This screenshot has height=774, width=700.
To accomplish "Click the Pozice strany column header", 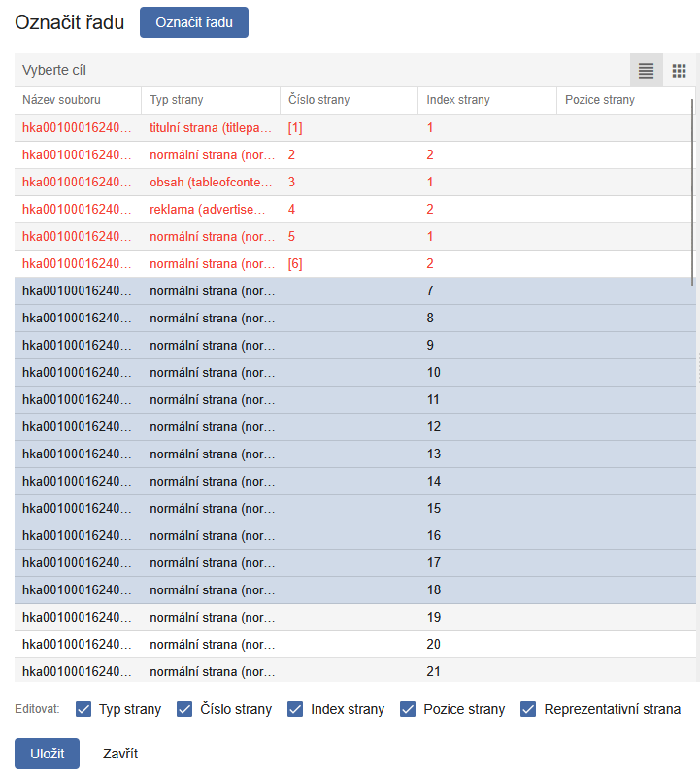I will tap(600, 100).
